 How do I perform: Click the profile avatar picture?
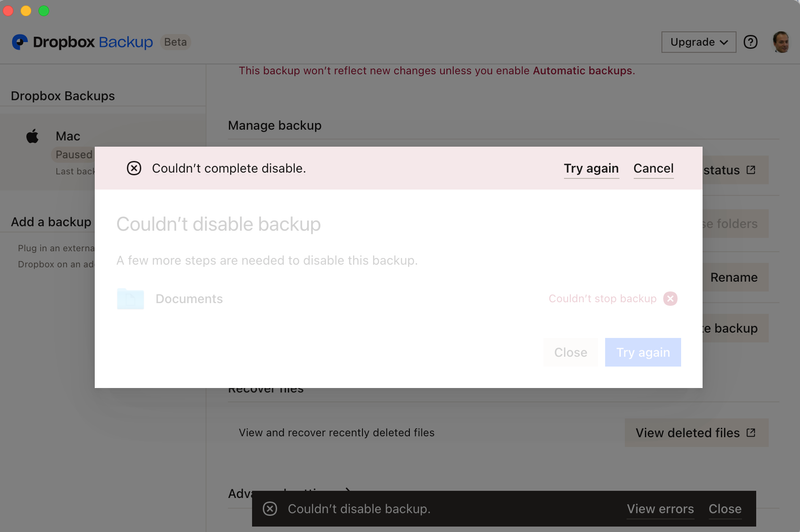(781, 42)
